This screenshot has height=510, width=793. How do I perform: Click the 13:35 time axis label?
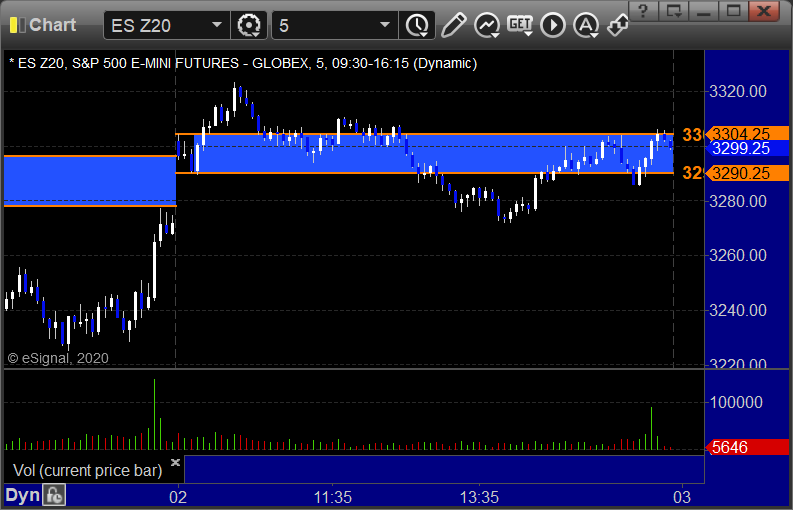tap(479, 497)
